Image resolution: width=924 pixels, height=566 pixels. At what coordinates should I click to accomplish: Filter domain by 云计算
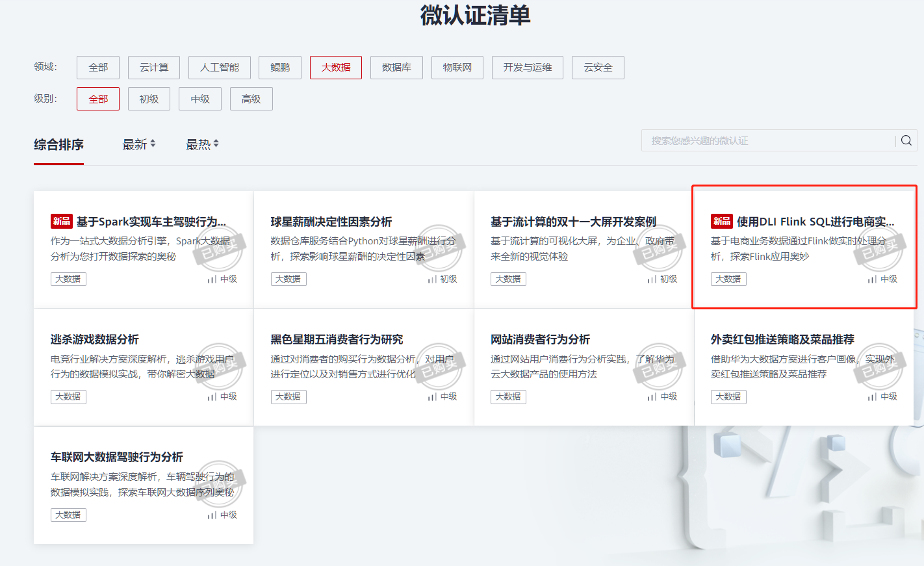coord(154,68)
